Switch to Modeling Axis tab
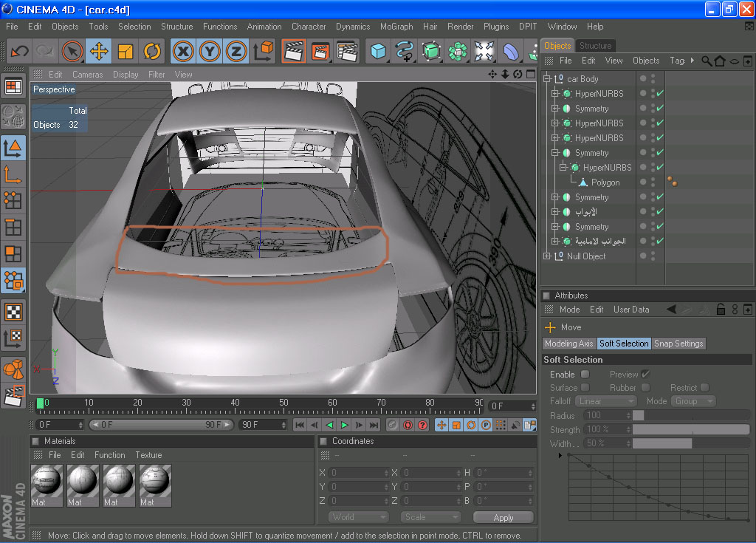Viewport: 756px width, 543px height. coord(569,344)
